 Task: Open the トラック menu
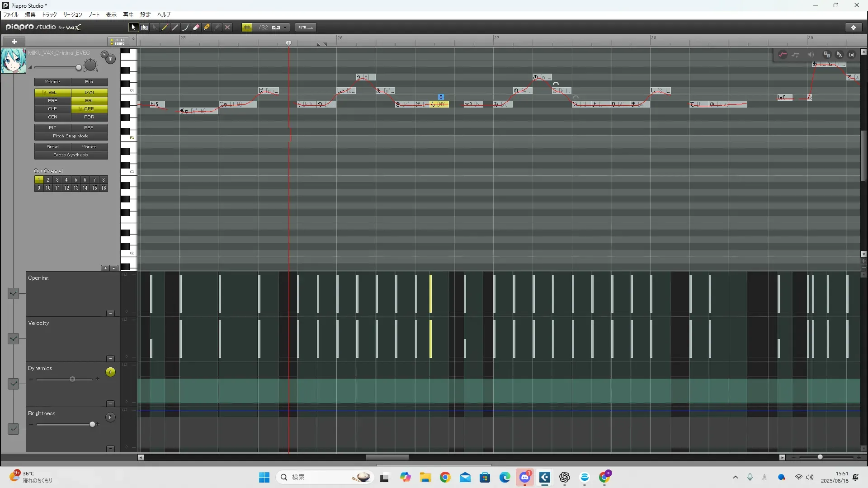click(49, 15)
